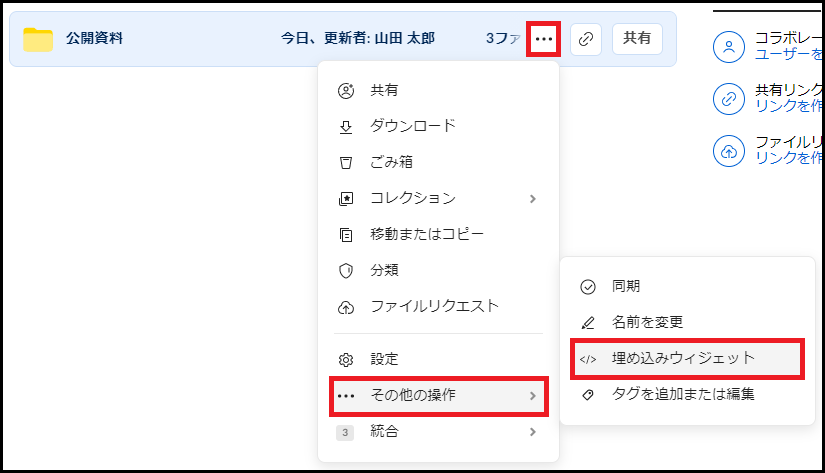Click the copy pages icon beside 移動またはコピー
Viewport: 825px width, 473px height.
[x=346, y=235]
